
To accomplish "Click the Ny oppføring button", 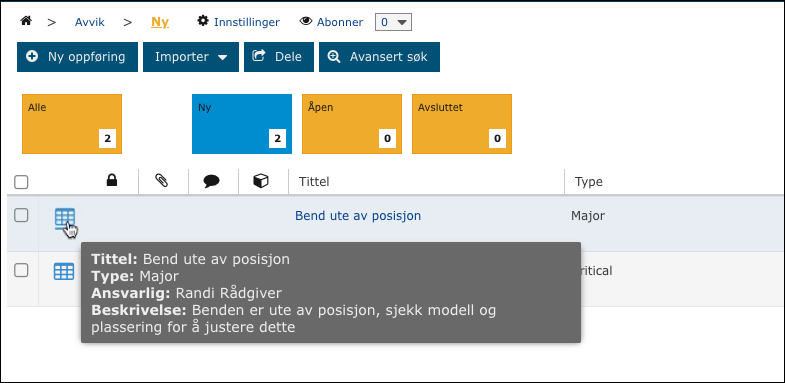I will pyautogui.click(x=77, y=57).
